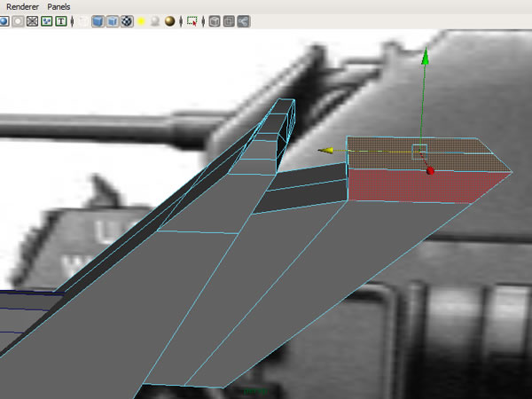Screen dimensions: 532x399
Task: Toggle X-Ray Active Components icon
Action: tap(229, 21)
